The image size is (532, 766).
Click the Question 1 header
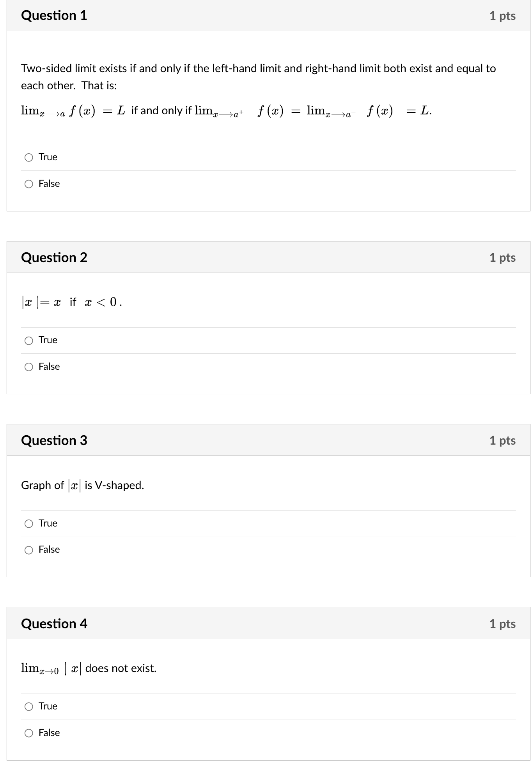55,16
